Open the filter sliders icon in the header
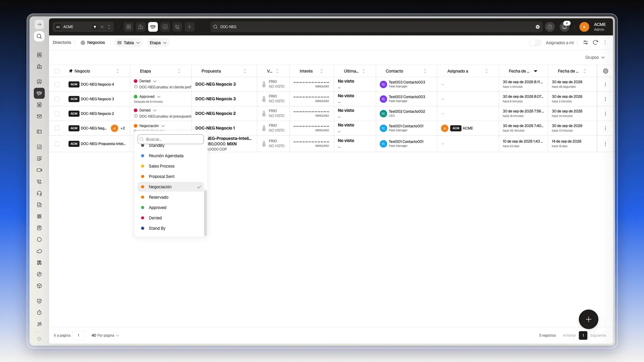Image resolution: width=644 pixels, height=362 pixels. (x=585, y=43)
